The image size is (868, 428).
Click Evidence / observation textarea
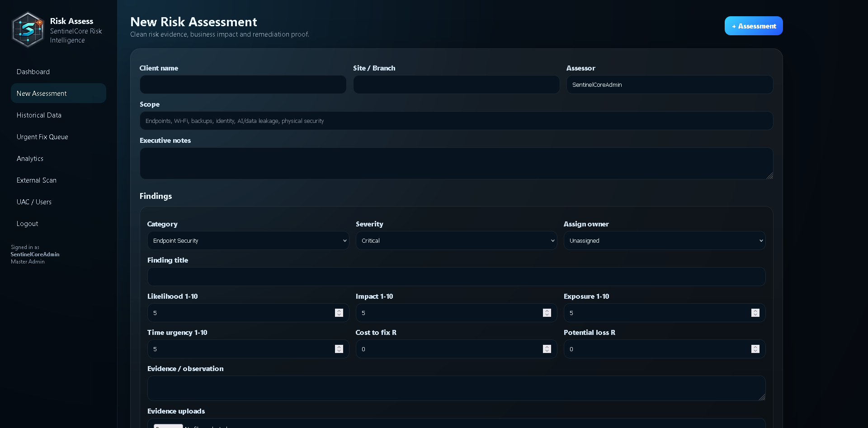tap(456, 388)
